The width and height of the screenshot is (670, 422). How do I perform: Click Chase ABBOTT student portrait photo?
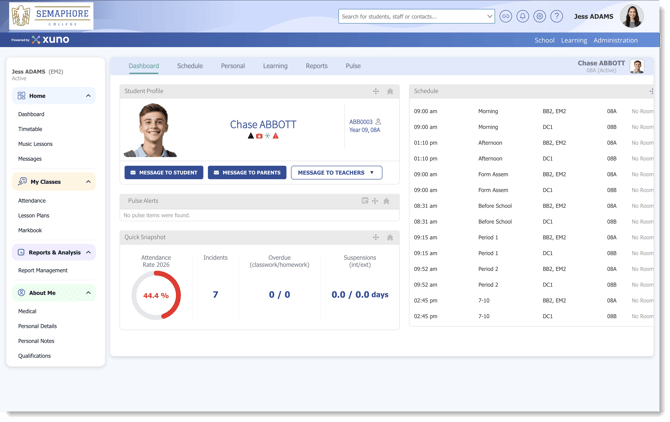pyautogui.click(x=151, y=130)
